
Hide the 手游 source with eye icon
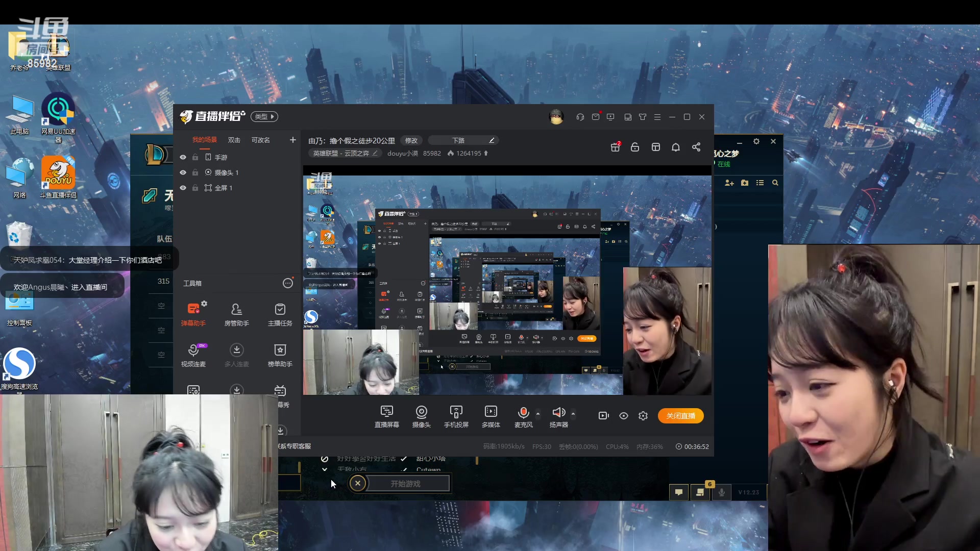click(x=183, y=157)
